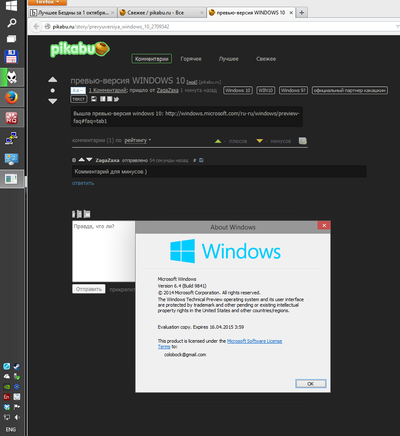The image size is (400, 436).
Task: Open the Microsoft Software License link
Action: tap(254, 341)
